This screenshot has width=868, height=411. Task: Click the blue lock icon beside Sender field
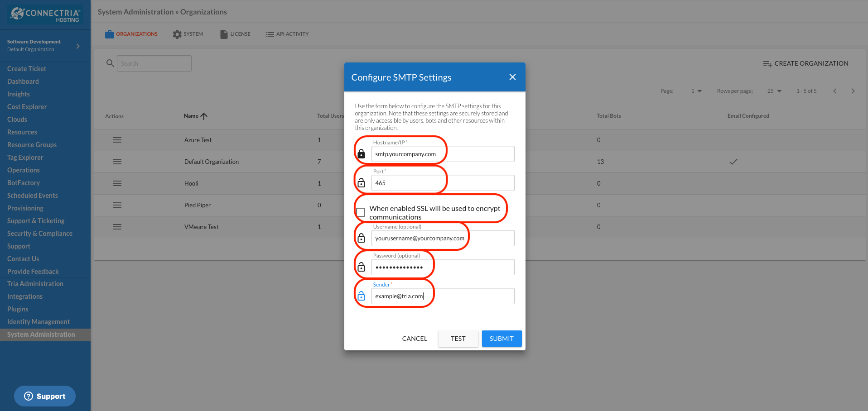coord(361,296)
